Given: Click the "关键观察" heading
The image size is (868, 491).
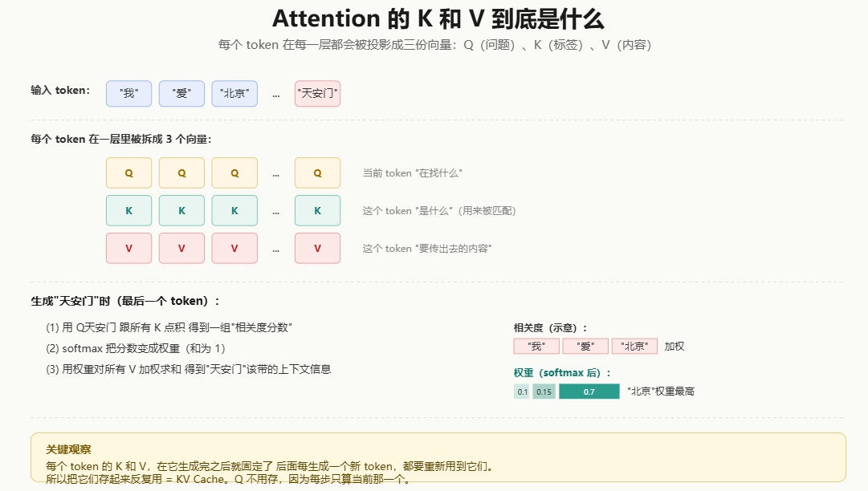Looking at the screenshot, I should coord(68,449).
